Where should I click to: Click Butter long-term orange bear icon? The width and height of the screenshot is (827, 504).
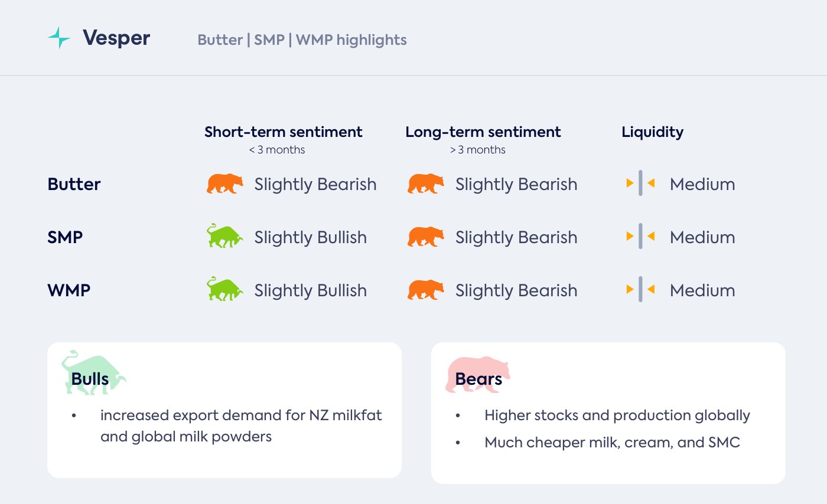425,184
